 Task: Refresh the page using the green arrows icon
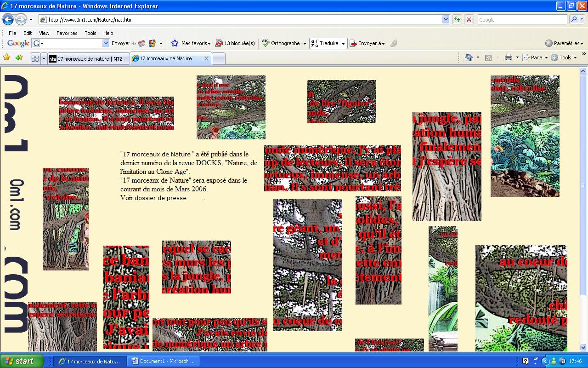click(457, 19)
